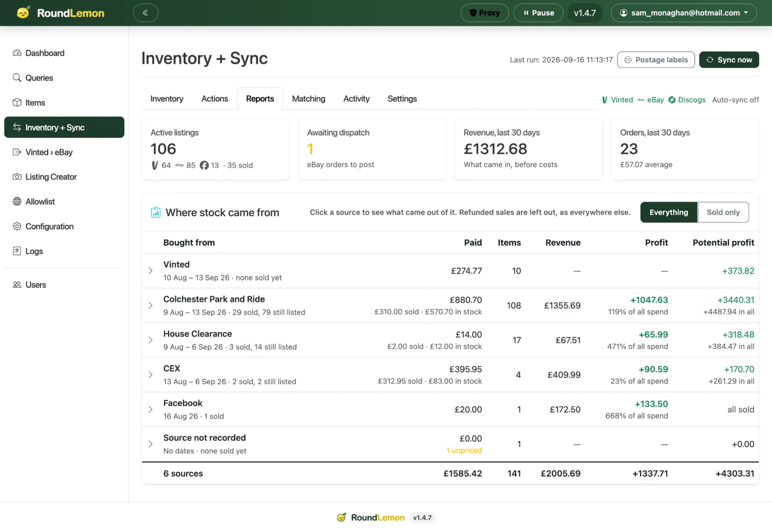The image size is (772, 532).
Task: Click the report icon beside Where stock came from
Action: pos(156,212)
